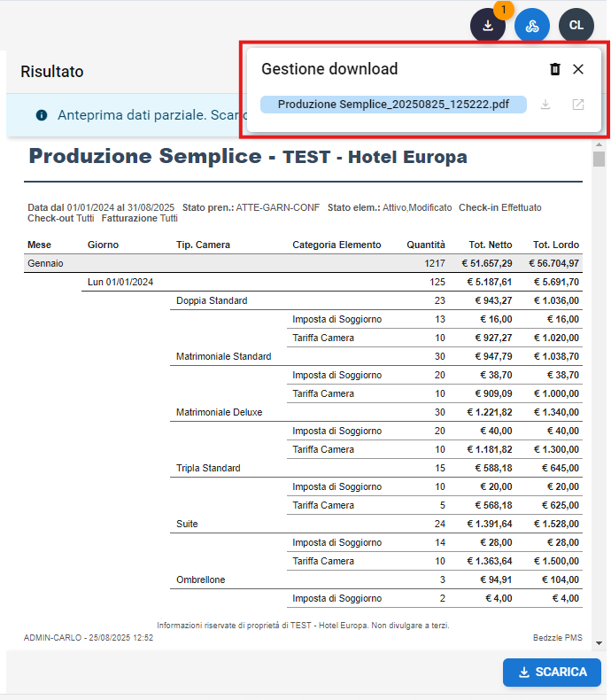611x700 pixels.
Task: Click the Quantità column header
Action: (426, 245)
